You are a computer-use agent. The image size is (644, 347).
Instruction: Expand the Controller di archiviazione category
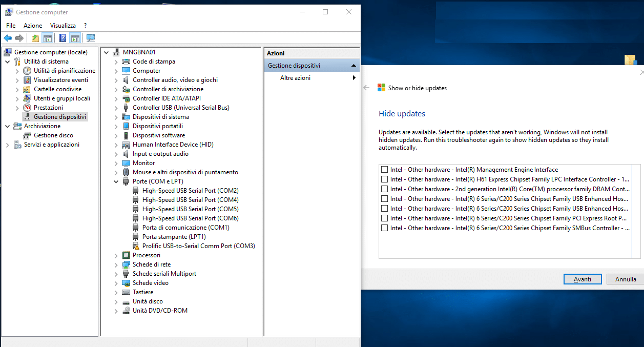[x=116, y=89]
